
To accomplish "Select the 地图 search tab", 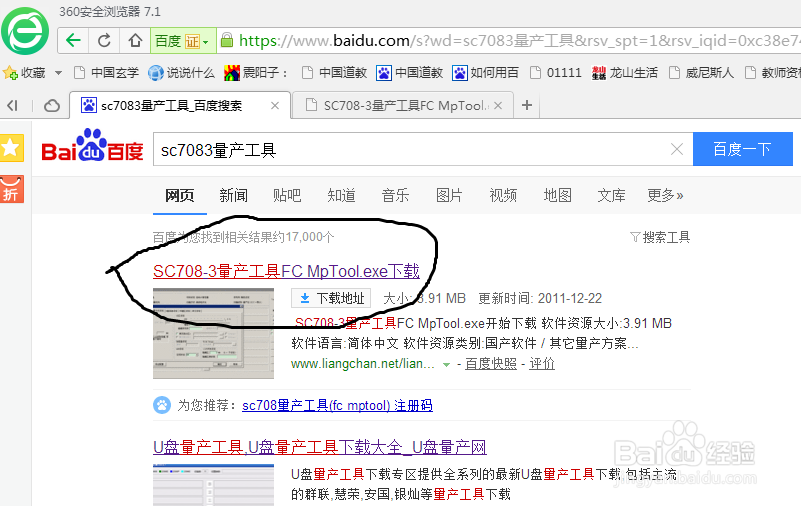I will (x=557, y=195).
